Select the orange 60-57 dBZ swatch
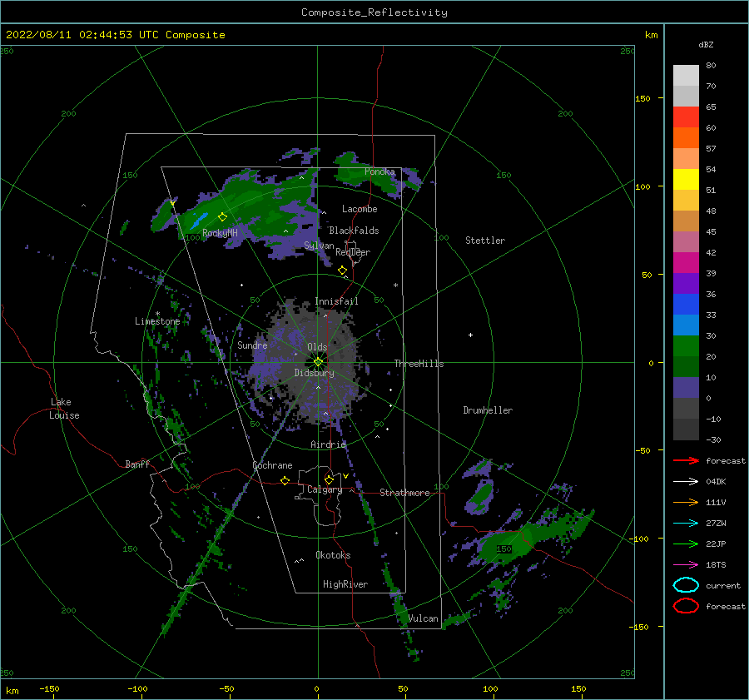The height and width of the screenshot is (700, 749). tap(686, 138)
